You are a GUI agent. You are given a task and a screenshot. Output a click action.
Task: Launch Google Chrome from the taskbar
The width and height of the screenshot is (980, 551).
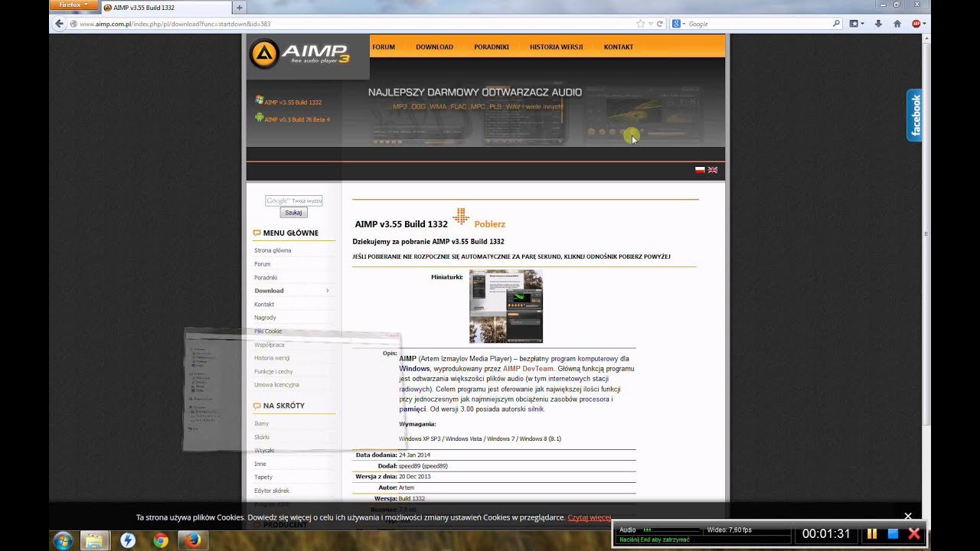(160, 540)
